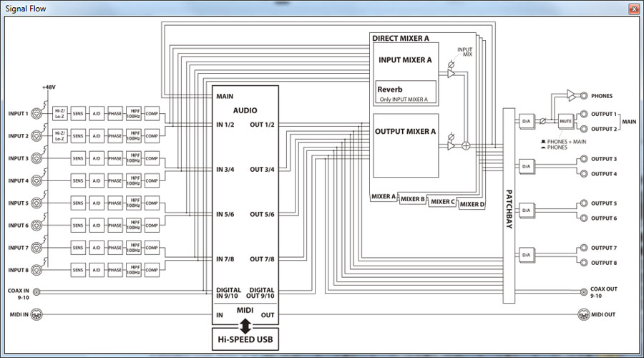Click the INPUT MIX fader symbol

coord(451,73)
